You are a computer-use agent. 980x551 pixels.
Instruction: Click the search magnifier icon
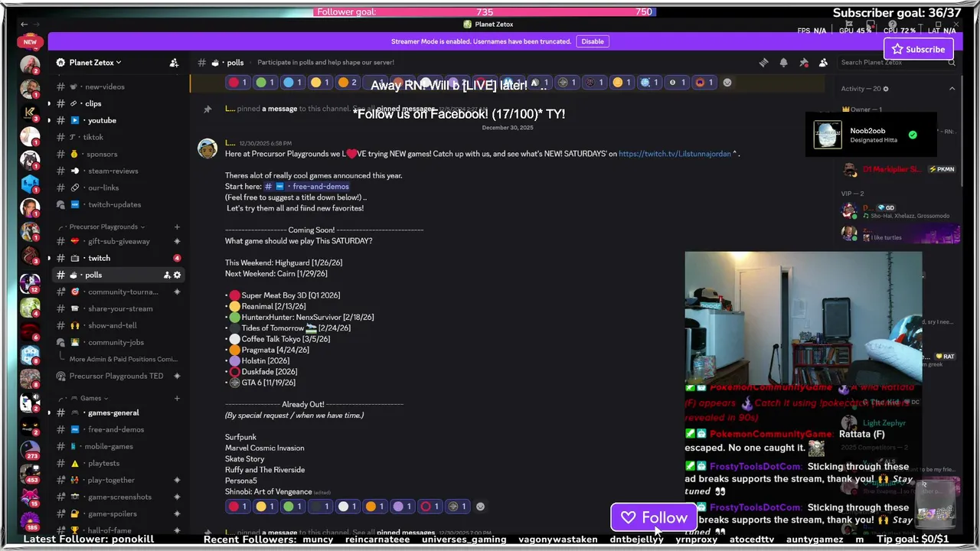click(x=952, y=63)
